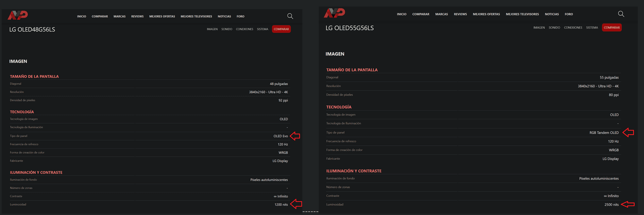
Task: Click the LG OLED55G56LS title
Action: click(x=349, y=28)
